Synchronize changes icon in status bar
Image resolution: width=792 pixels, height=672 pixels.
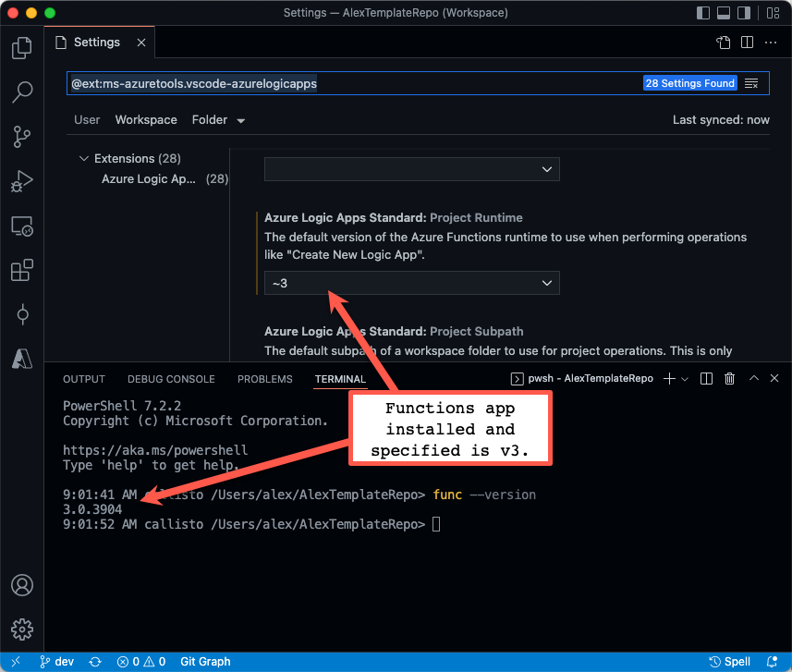click(x=95, y=662)
